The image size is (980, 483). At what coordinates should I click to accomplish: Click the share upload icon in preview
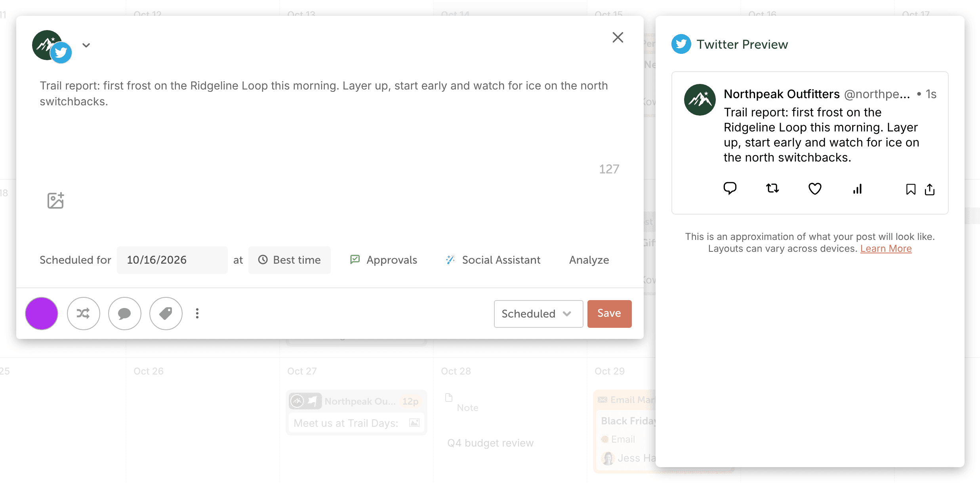pos(930,189)
